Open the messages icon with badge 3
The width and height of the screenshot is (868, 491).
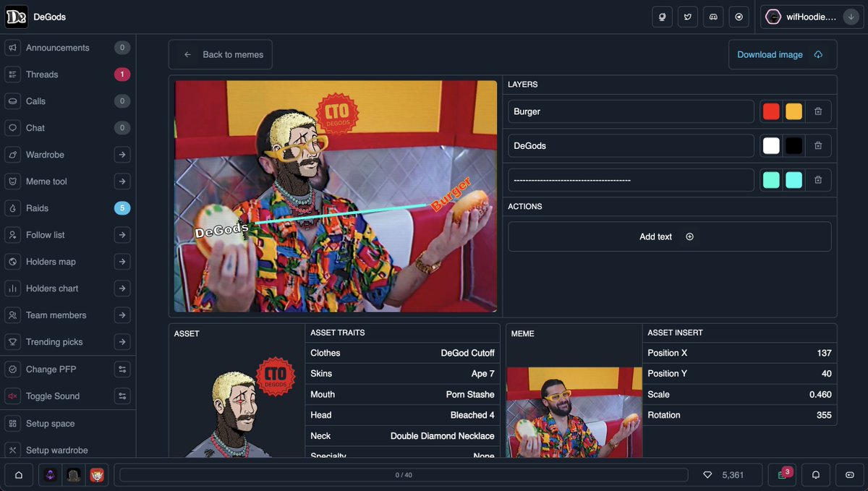coord(782,475)
